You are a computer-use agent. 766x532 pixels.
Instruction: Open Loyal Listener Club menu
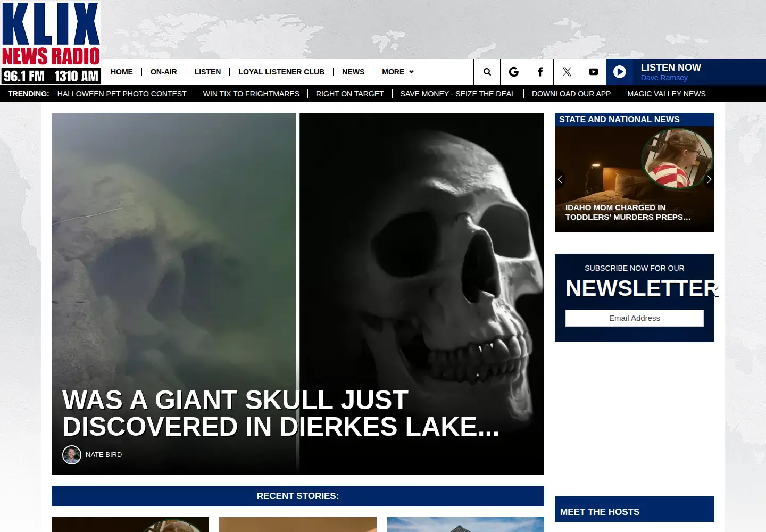click(x=281, y=72)
